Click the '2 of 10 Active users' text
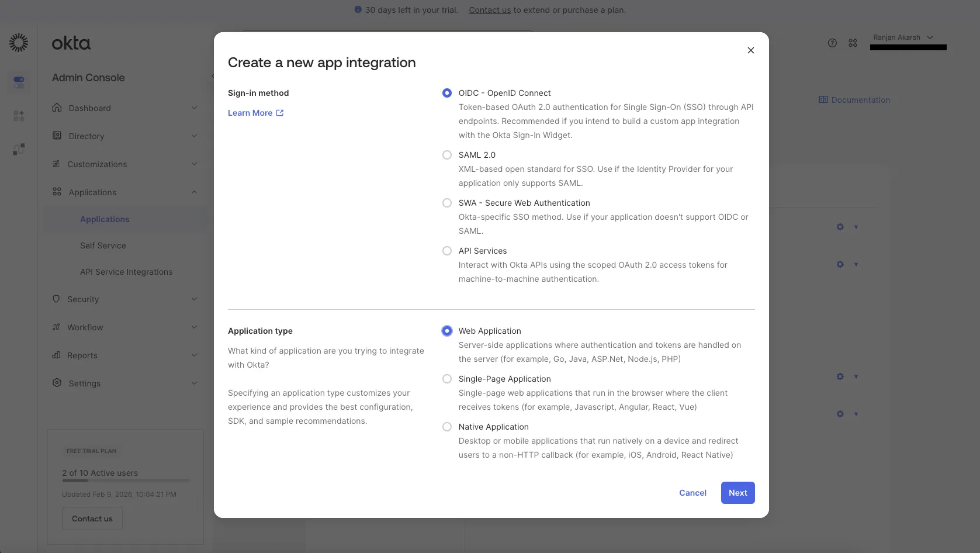 [100, 473]
